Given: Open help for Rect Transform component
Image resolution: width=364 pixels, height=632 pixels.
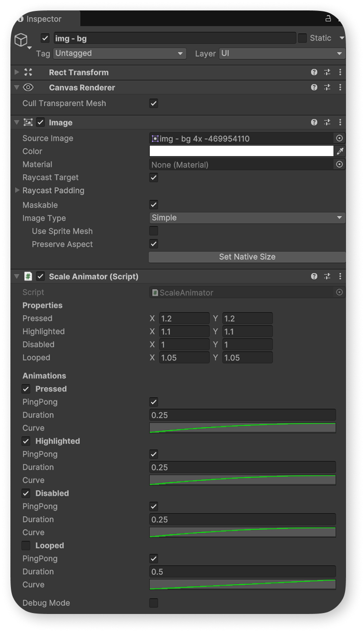Looking at the screenshot, I should [314, 73].
